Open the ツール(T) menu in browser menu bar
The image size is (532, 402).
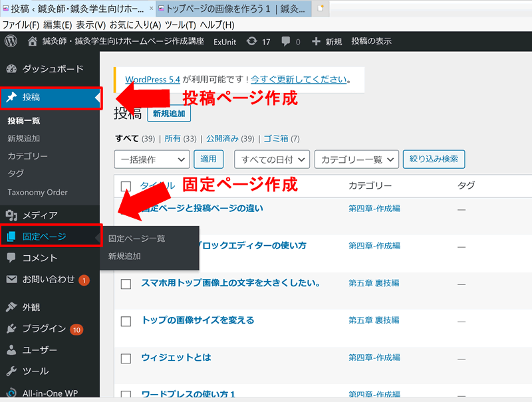[x=180, y=25]
